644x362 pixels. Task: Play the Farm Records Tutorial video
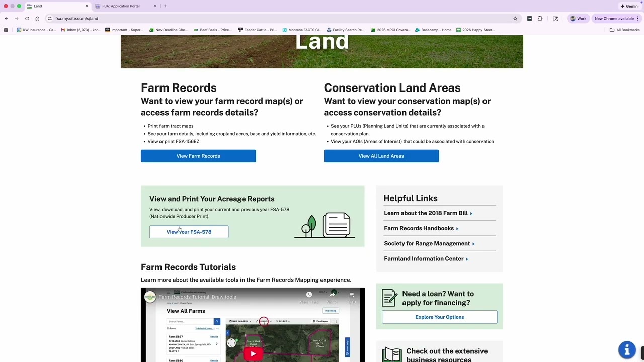tap(253, 353)
